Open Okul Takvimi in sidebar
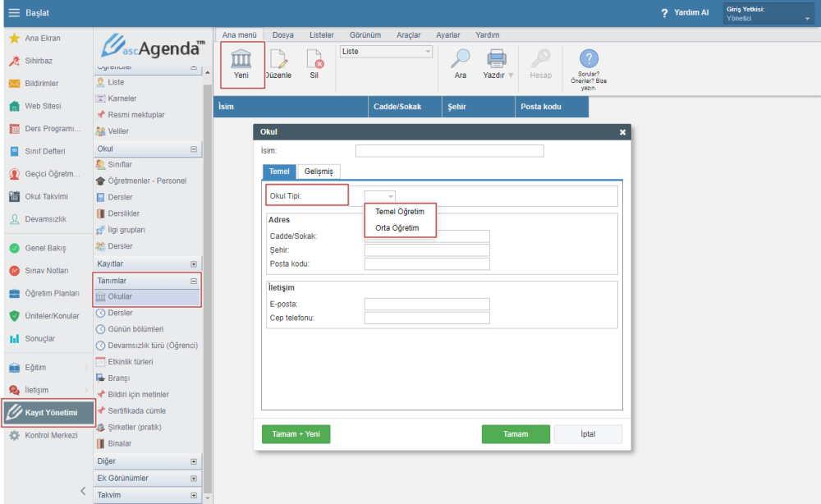 pyautogui.click(x=48, y=196)
